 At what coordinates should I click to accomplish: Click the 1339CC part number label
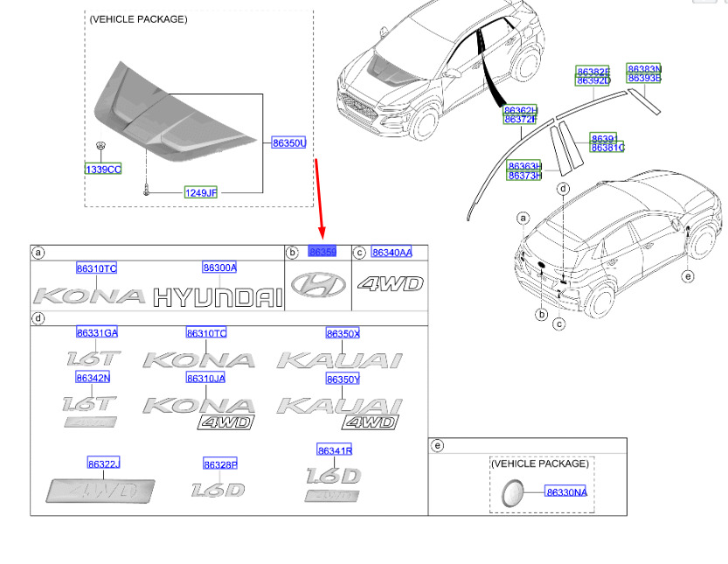click(x=103, y=169)
